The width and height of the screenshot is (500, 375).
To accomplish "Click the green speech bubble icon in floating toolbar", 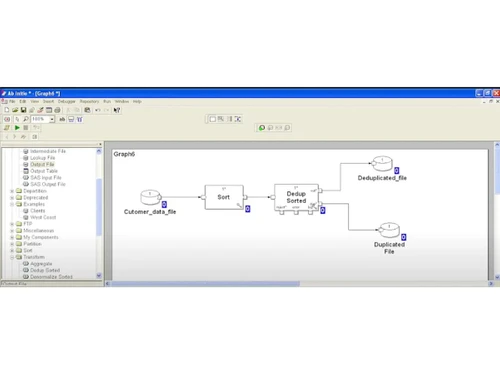I will click(262, 128).
